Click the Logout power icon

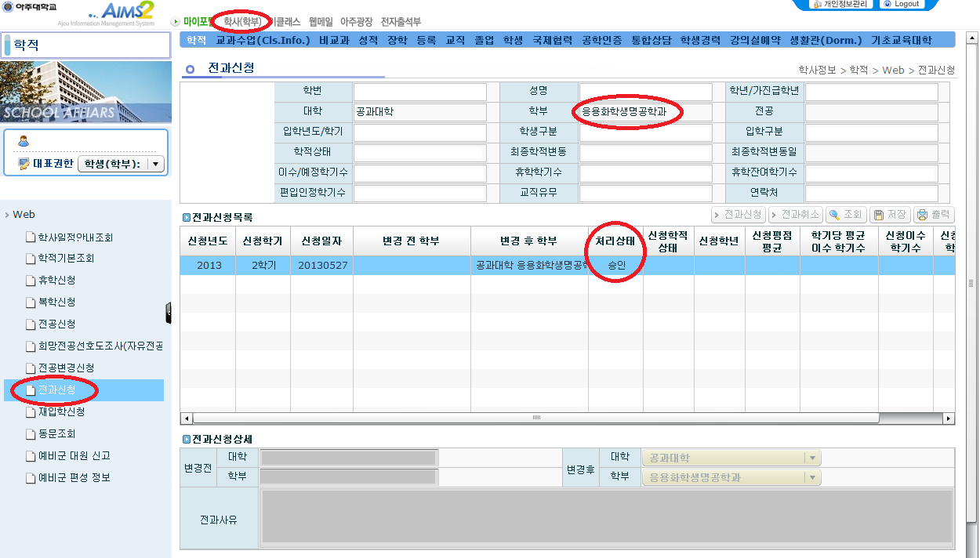(887, 4)
